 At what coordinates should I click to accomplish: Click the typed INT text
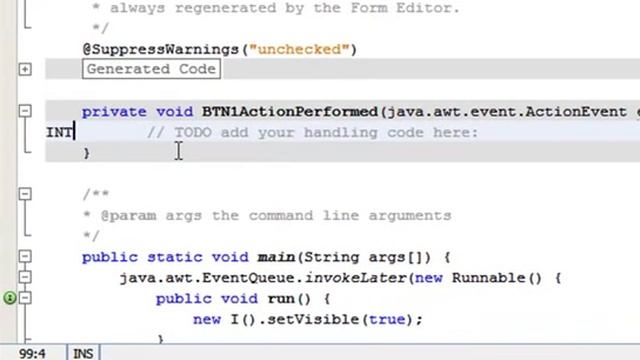(x=59, y=133)
